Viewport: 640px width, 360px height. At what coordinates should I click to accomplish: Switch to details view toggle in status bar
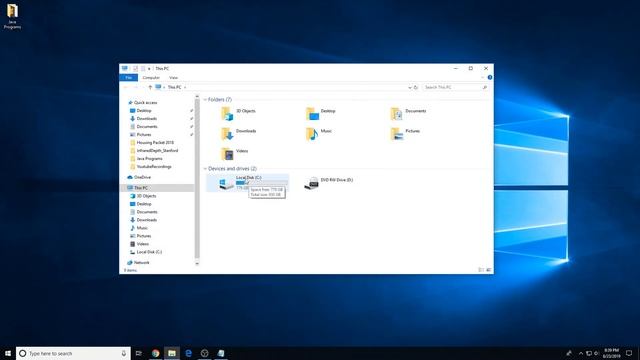(481, 270)
